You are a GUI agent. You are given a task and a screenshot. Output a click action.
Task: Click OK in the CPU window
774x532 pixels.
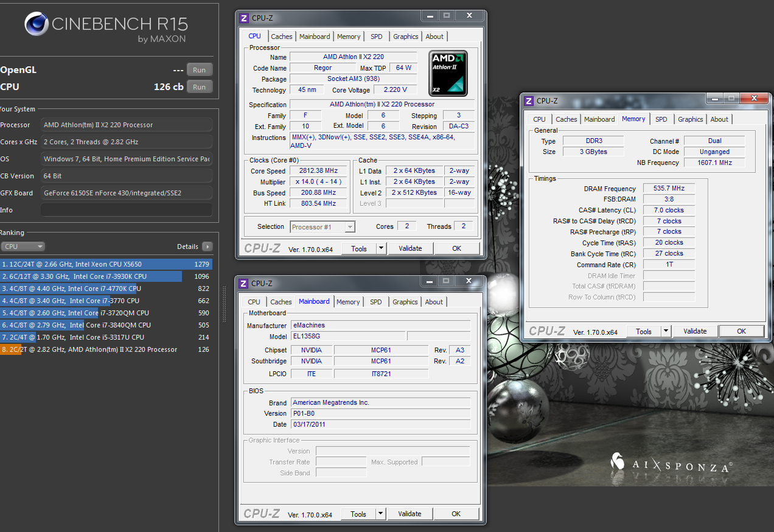coord(457,248)
